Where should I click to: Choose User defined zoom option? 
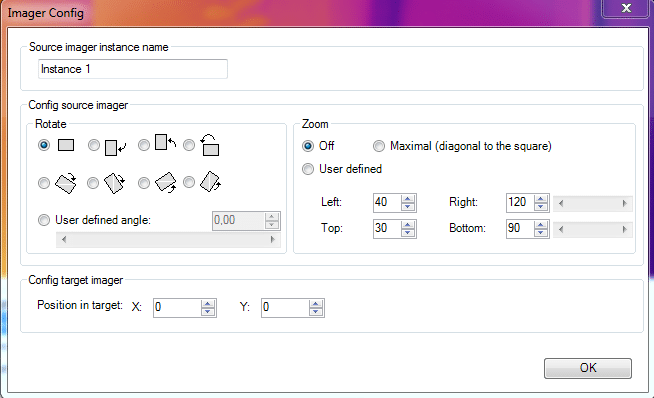click(308, 169)
